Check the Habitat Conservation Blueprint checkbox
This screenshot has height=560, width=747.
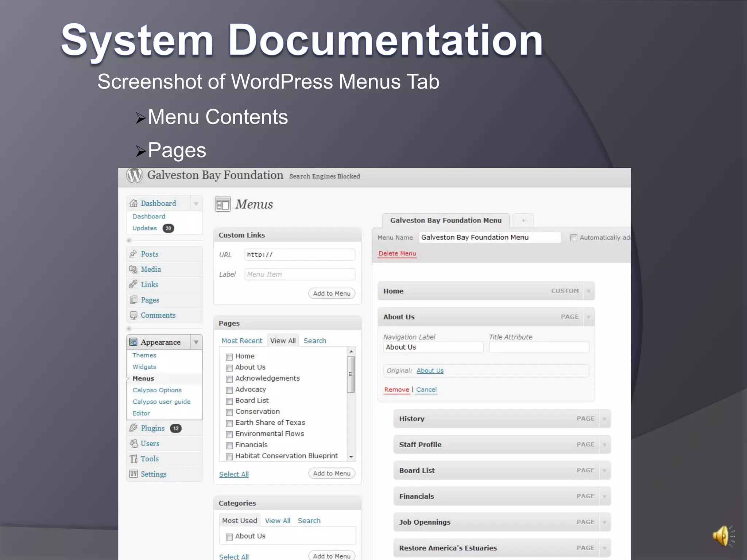tap(229, 456)
